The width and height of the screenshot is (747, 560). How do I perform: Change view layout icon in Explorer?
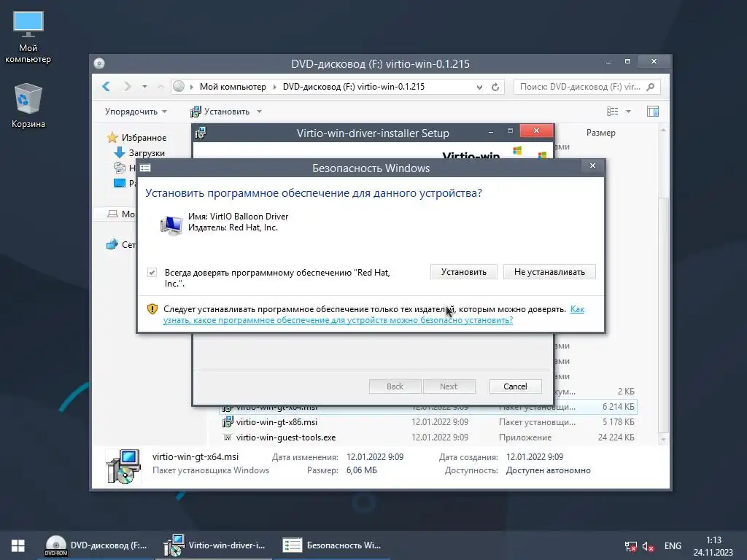pyautogui.click(x=613, y=112)
